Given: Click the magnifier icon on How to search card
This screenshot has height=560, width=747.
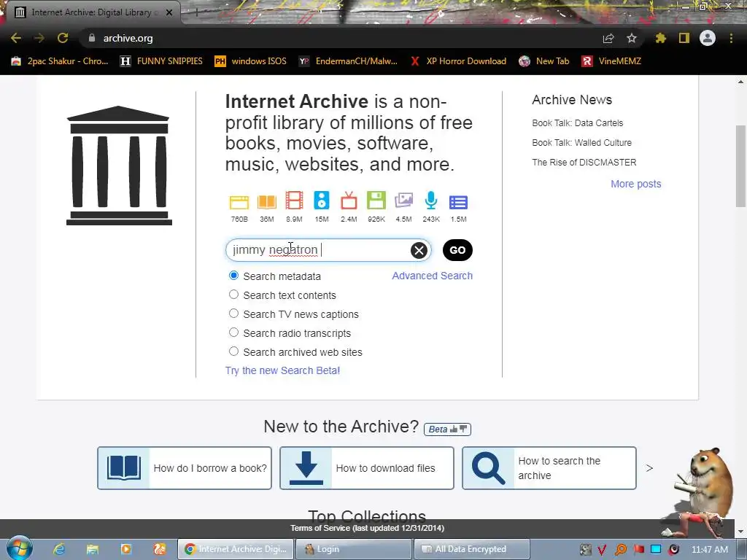Looking at the screenshot, I should click(x=488, y=467).
